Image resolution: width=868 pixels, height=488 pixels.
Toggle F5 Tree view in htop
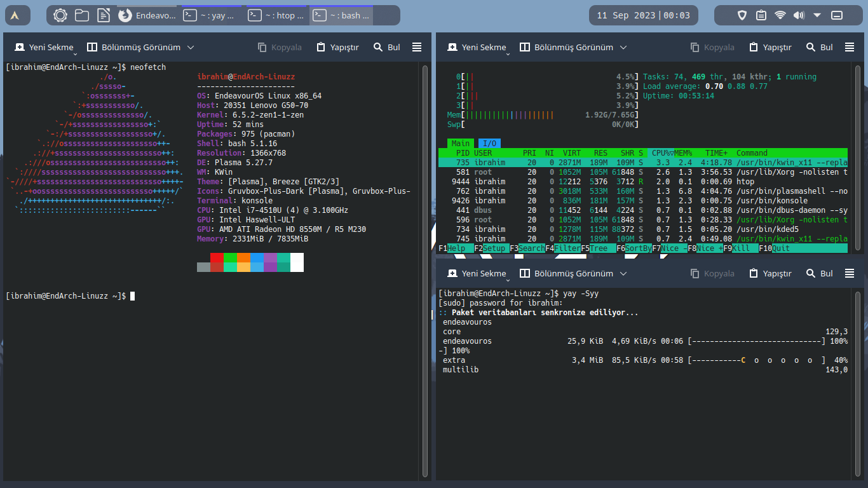coord(598,248)
